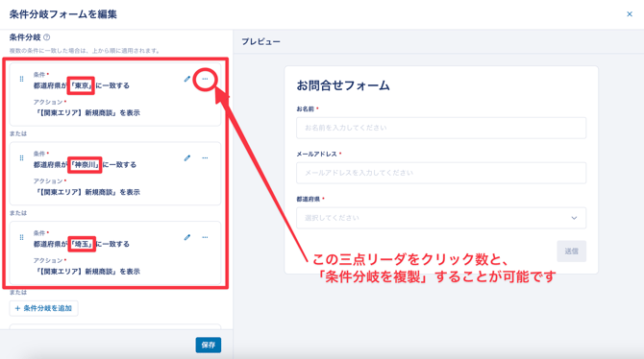Click the 送信 button in preview

pyautogui.click(x=571, y=251)
